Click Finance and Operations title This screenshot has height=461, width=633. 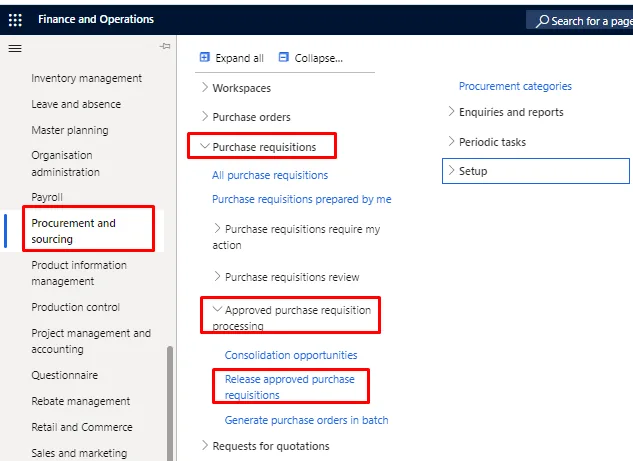coord(96,19)
